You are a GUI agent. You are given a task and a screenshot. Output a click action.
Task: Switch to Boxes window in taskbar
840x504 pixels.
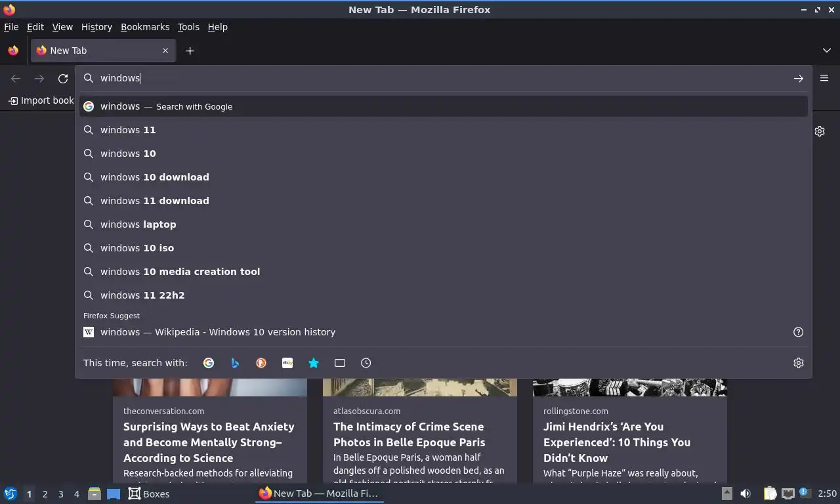[149, 493]
